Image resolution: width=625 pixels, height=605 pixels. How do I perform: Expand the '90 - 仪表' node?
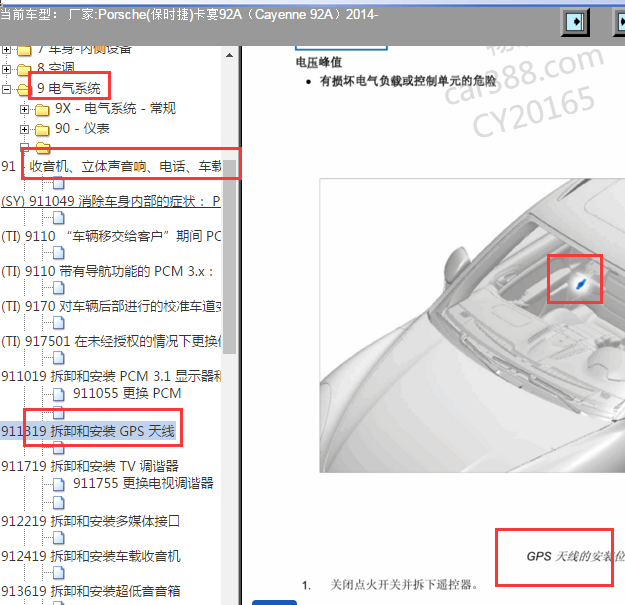pyautogui.click(x=24, y=129)
